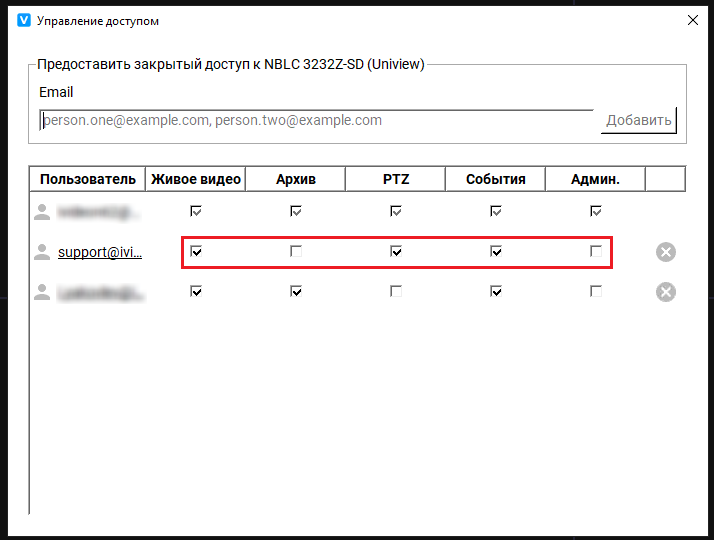Enable Архив checkbox for support@ivi...
Screen dimensions: 714x540
point(296,251)
